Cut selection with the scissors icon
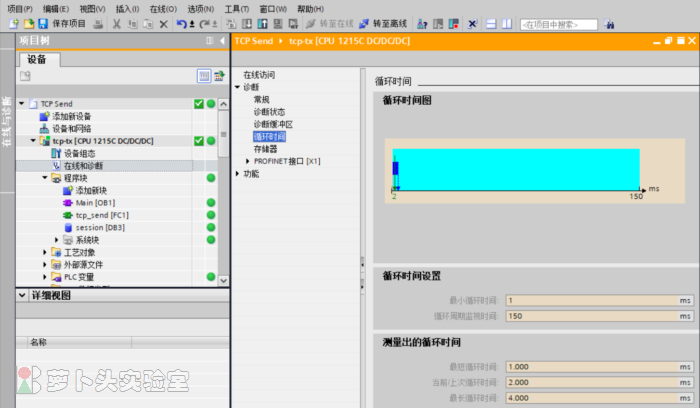This screenshot has width=700, height=408. click(117, 24)
